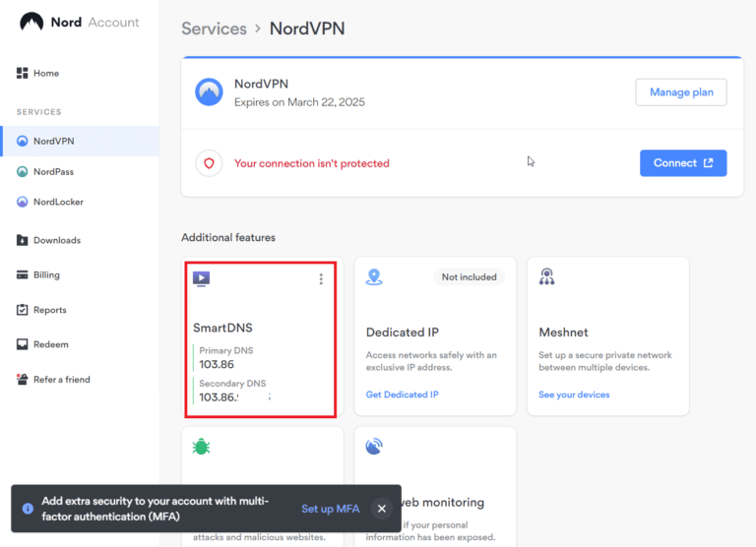The height and width of the screenshot is (547, 756).
Task: Click the Dedicated IP card title
Action: pyautogui.click(x=402, y=333)
